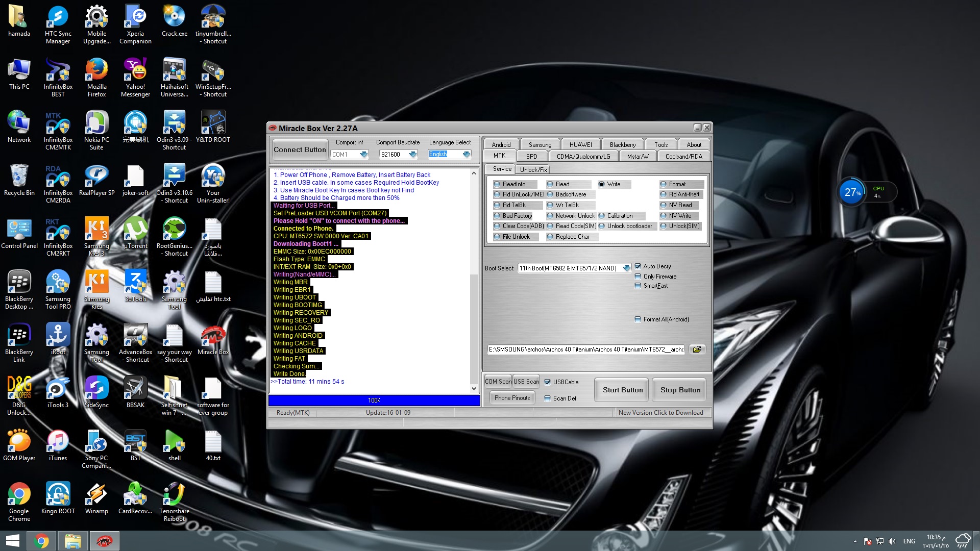Open iTools 3 desktop icon
Screen dimensions: 980x551
pyautogui.click(x=58, y=393)
